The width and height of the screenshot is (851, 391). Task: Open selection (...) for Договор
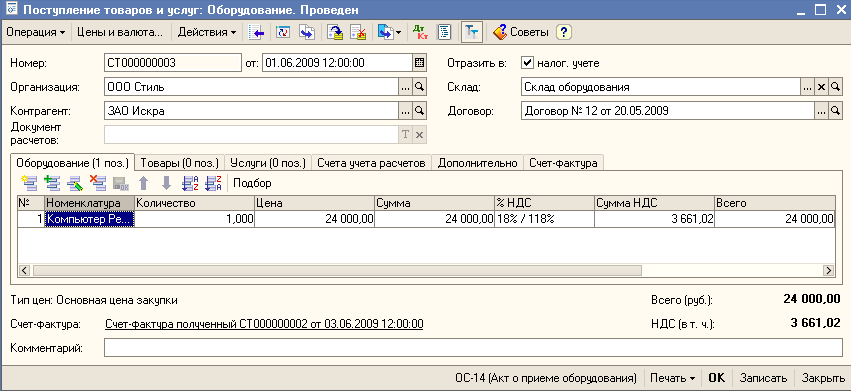[821, 111]
